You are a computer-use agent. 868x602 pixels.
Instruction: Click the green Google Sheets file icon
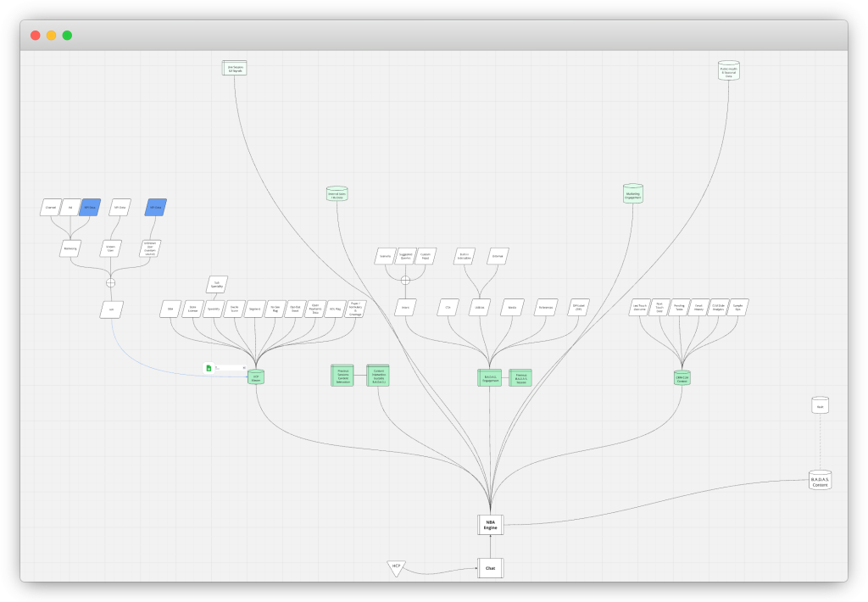(x=209, y=368)
